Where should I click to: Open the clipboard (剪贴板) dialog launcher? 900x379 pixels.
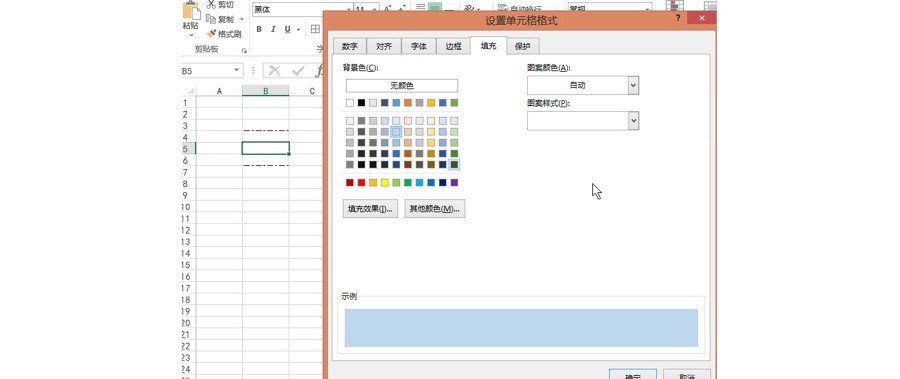click(244, 50)
